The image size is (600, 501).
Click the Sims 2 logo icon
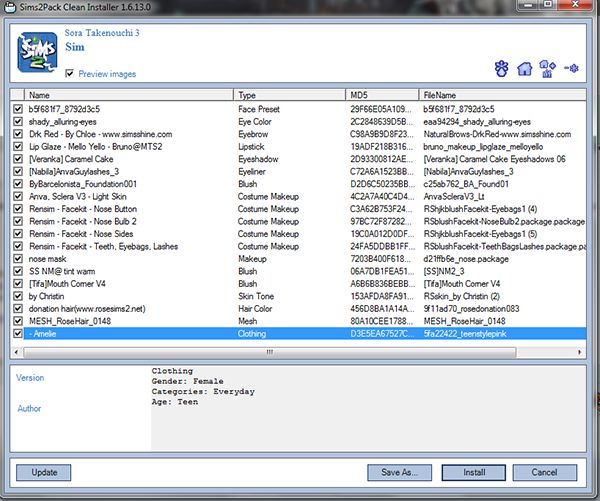coord(37,52)
